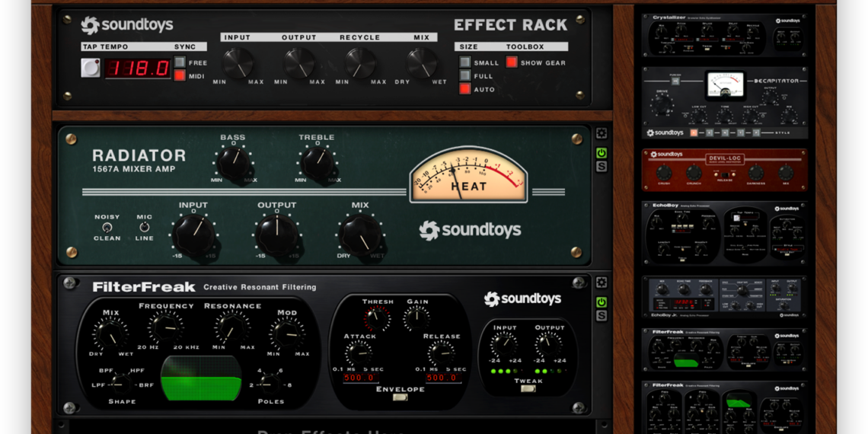The height and width of the screenshot is (434, 868).
Task: Click the Radiator TREBLE knob
Action: (x=318, y=163)
